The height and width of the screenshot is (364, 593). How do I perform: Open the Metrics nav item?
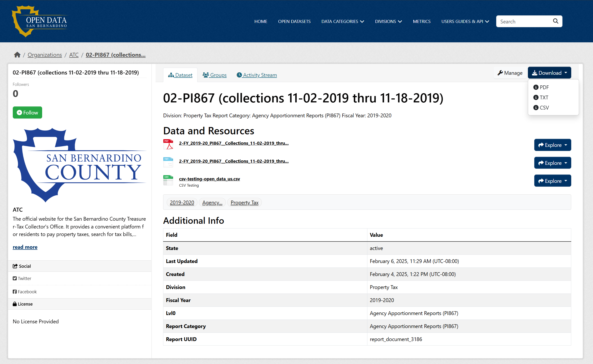point(421,22)
